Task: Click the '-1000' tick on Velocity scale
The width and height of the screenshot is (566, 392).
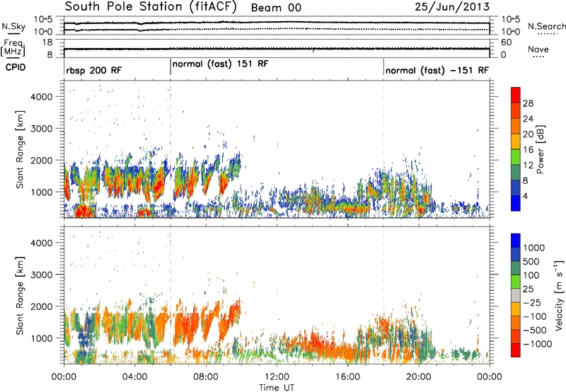Action: click(x=537, y=344)
